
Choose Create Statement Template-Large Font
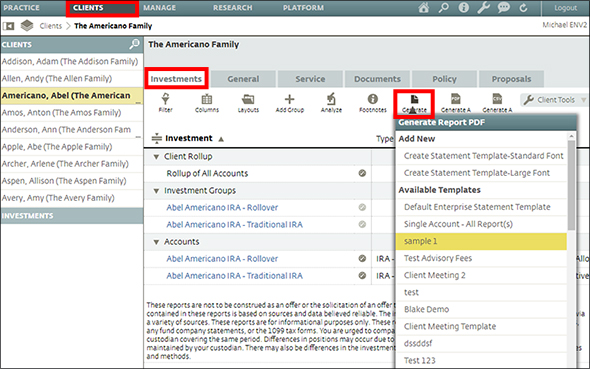481,173
